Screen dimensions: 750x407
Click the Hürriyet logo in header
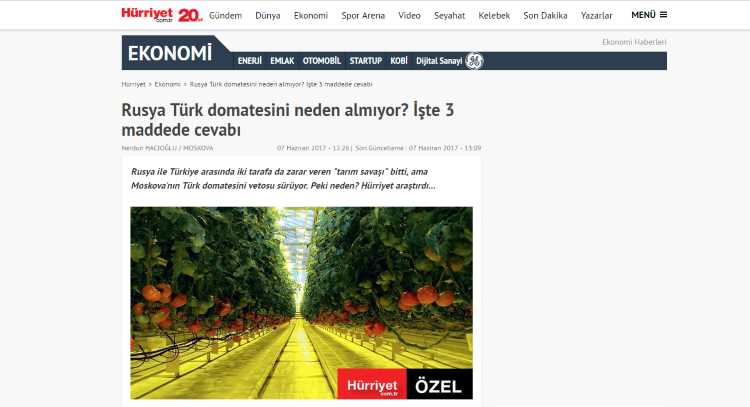147,15
